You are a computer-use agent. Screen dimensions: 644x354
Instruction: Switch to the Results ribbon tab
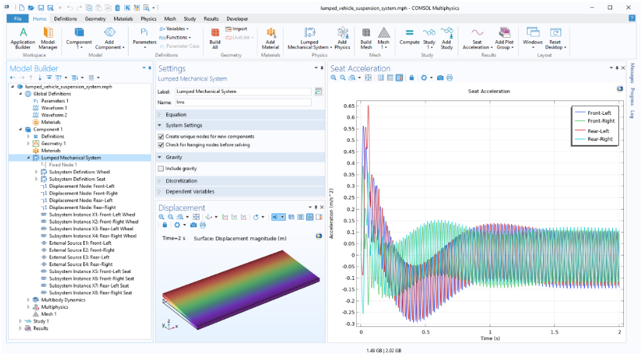[x=211, y=19]
